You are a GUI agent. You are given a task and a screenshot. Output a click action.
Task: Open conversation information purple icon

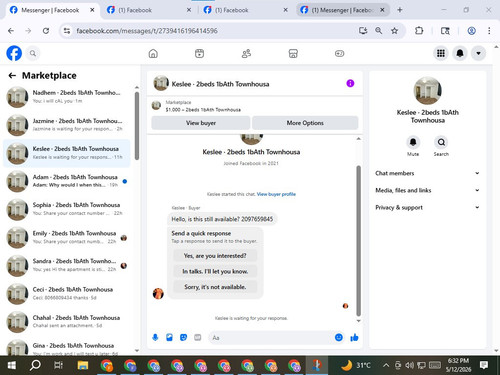[350, 83]
